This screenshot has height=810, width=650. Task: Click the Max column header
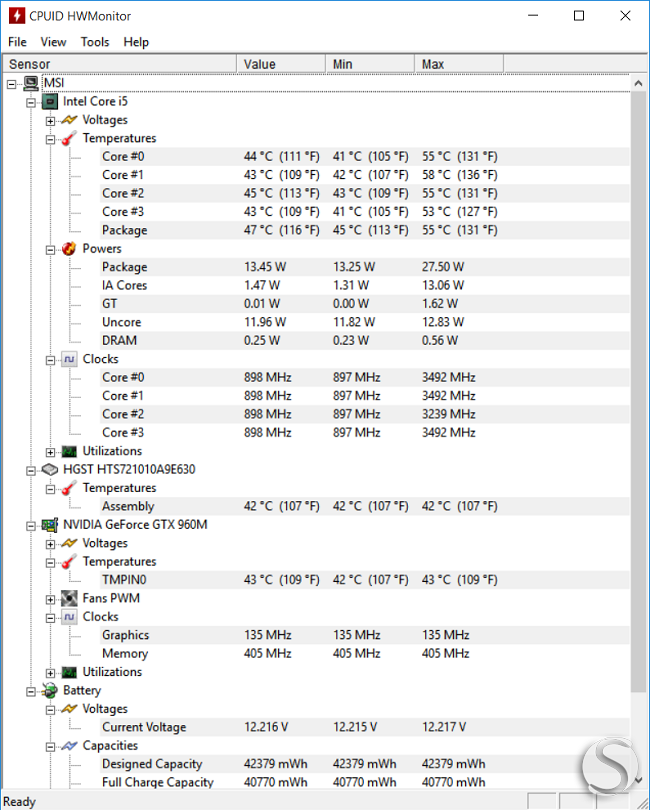(x=459, y=64)
